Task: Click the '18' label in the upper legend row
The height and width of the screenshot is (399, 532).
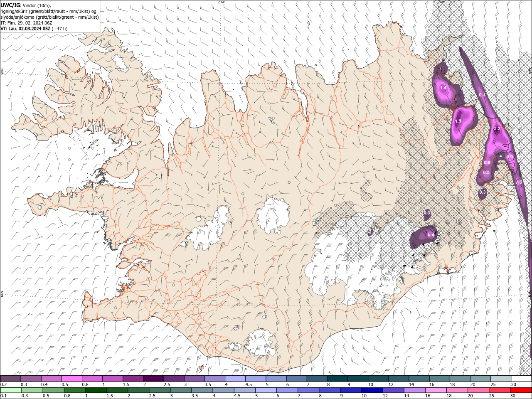Action: [452, 384]
